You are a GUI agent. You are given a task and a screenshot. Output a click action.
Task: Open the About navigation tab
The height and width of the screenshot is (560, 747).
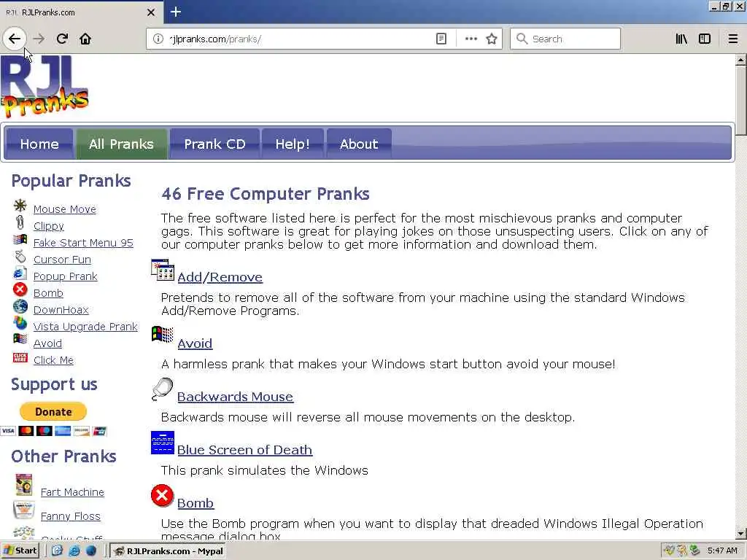pyautogui.click(x=359, y=144)
